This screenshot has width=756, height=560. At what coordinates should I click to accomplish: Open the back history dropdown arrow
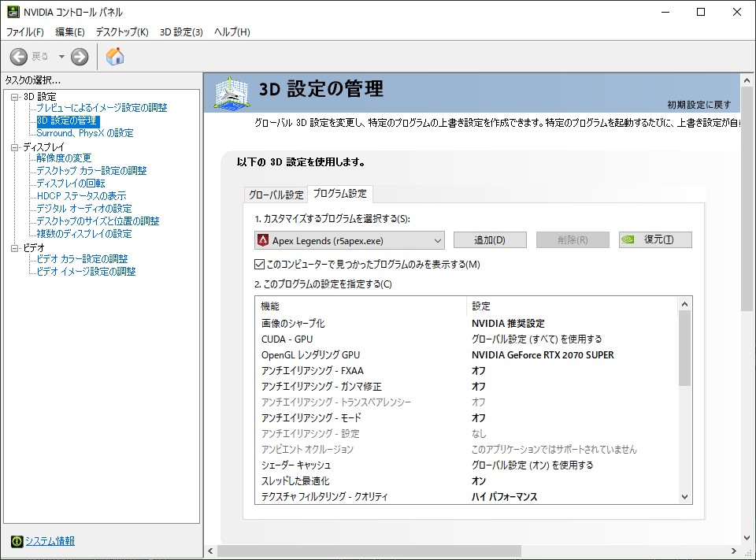click(x=61, y=57)
